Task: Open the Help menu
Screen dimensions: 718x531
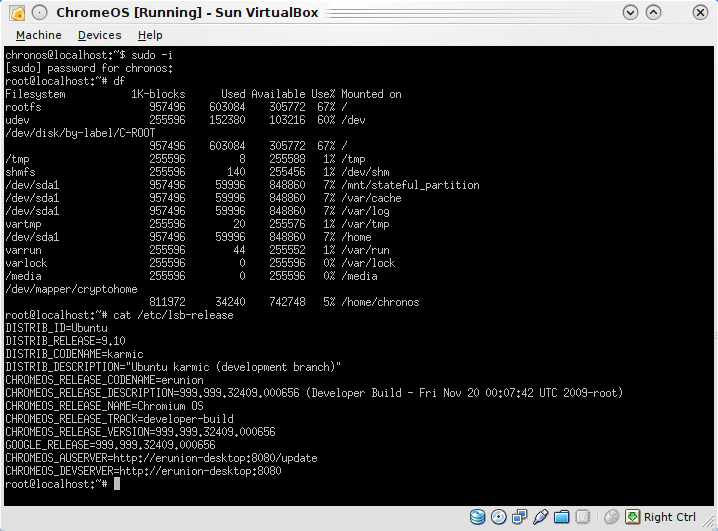Action: point(150,35)
